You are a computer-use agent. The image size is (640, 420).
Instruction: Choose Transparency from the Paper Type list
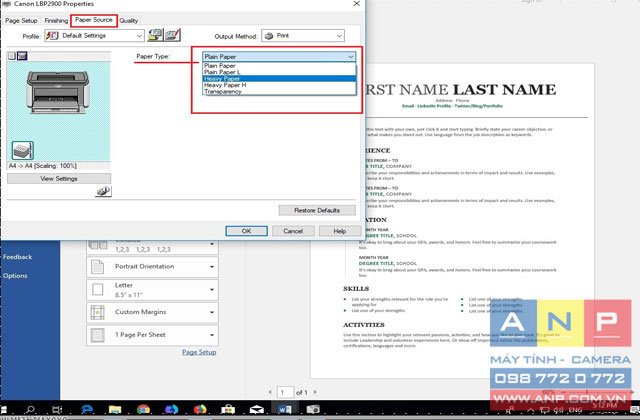(279, 91)
